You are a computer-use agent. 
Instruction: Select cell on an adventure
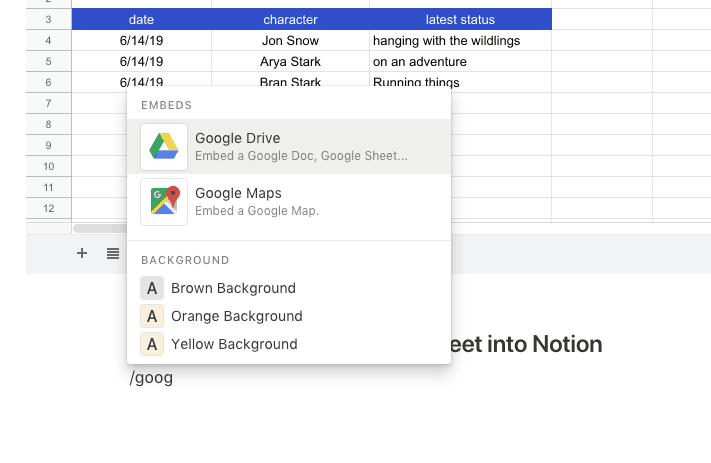pyautogui.click(x=460, y=61)
